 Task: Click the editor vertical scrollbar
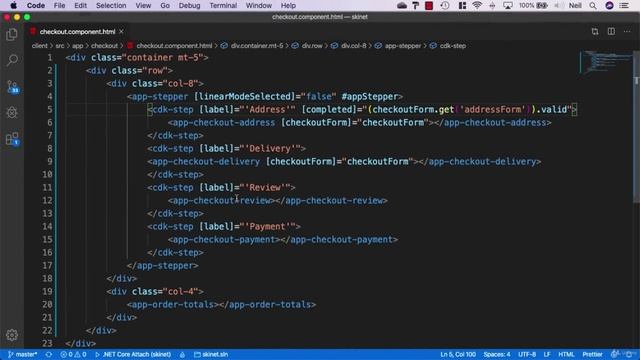click(636, 127)
